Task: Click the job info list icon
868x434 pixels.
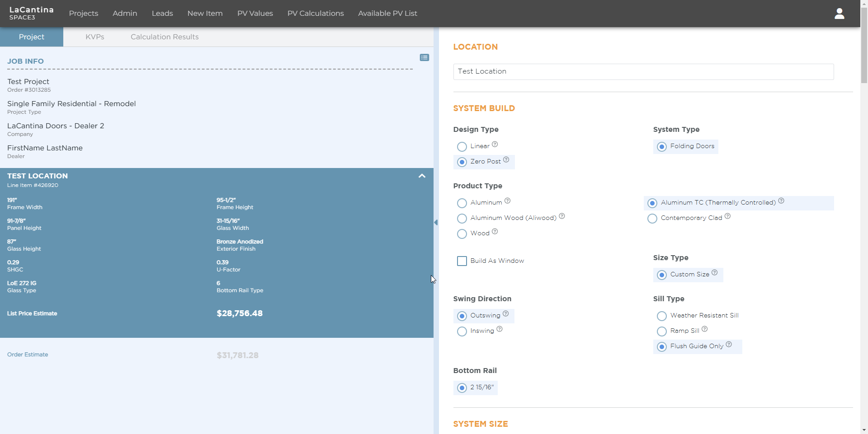Action: [424, 57]
